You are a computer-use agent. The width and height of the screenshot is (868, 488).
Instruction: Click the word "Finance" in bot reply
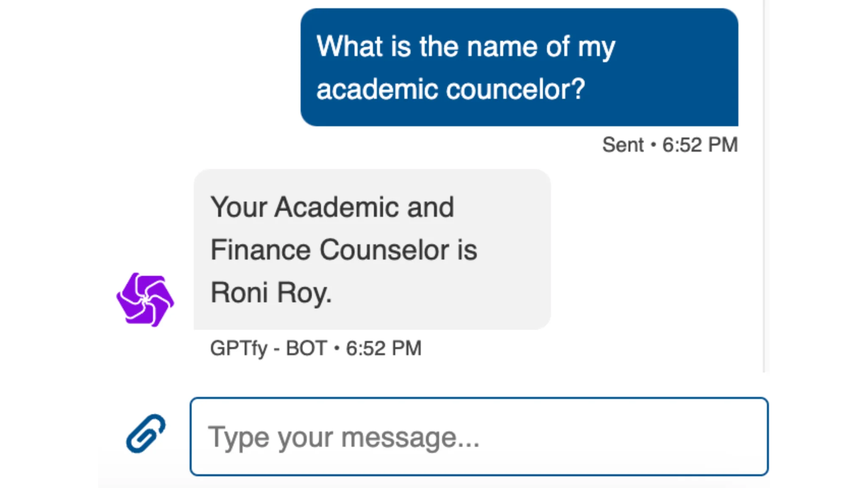[x=261, y=250]
